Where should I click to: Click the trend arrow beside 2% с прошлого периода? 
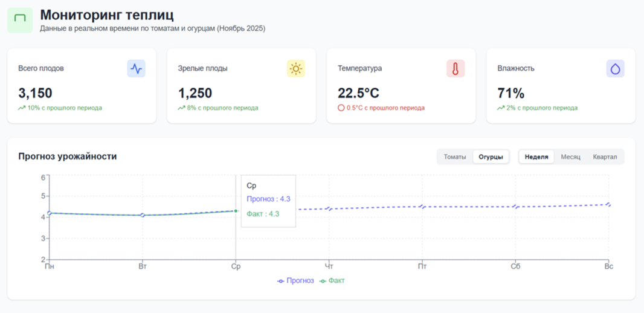[501, 108]
